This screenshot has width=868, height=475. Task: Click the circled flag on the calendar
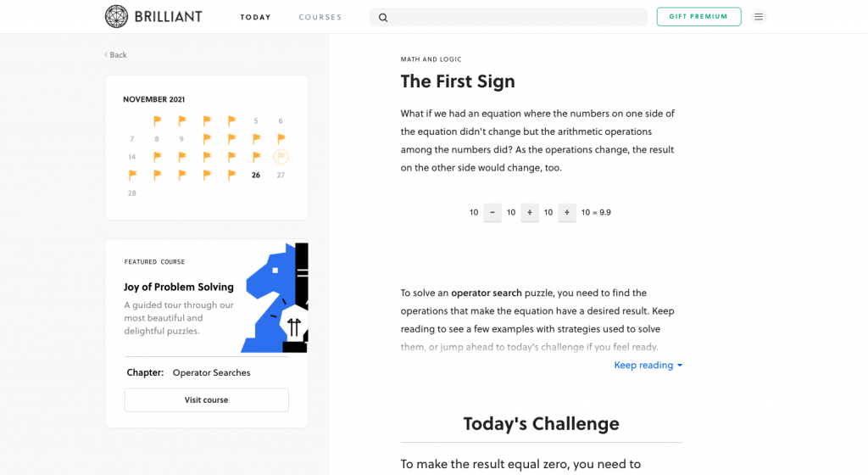pos(281,157)
